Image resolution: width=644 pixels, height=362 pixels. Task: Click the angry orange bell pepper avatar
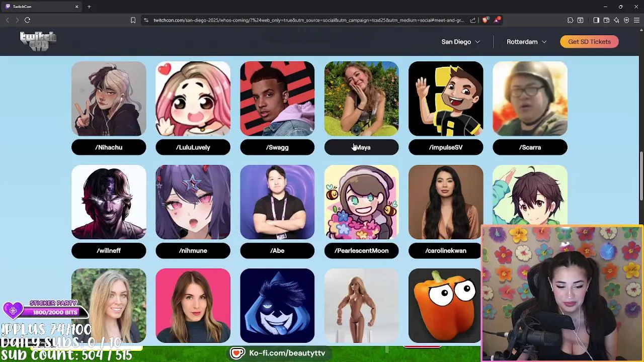click(445, 306)
